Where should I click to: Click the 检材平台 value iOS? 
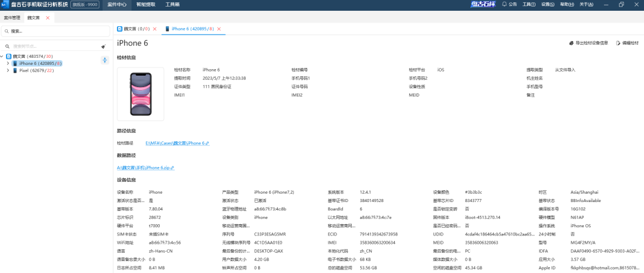pyautogui.click(x=441, y=70)
